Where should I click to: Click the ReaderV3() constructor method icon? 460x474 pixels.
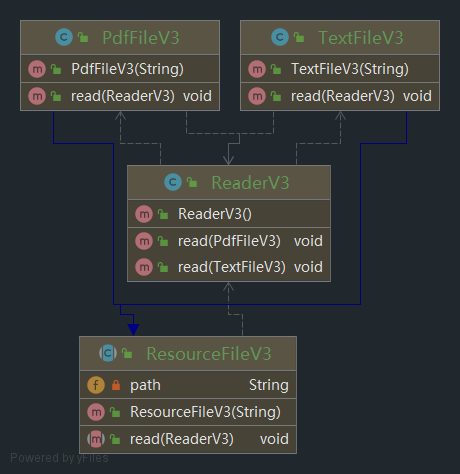144,214
